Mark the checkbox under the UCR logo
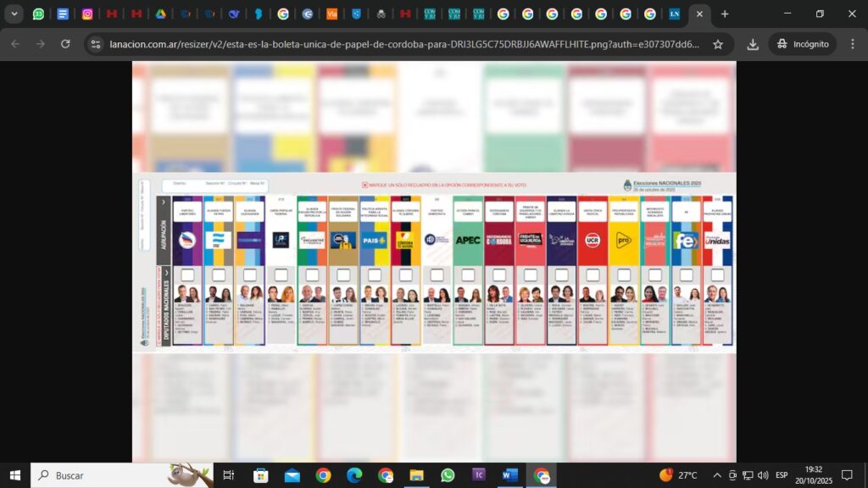868x488 pixels. [593, 274]
